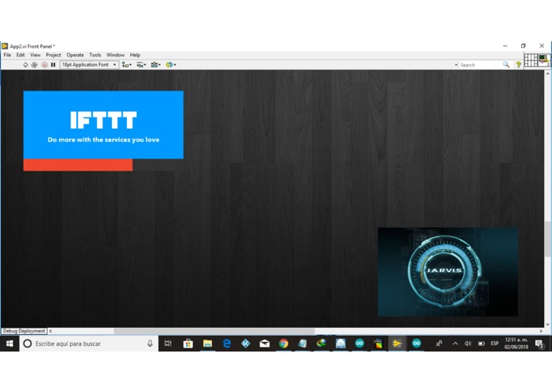Open the Align Objects dropdown
Screen dimensions: 552x392
pos(127,65)
